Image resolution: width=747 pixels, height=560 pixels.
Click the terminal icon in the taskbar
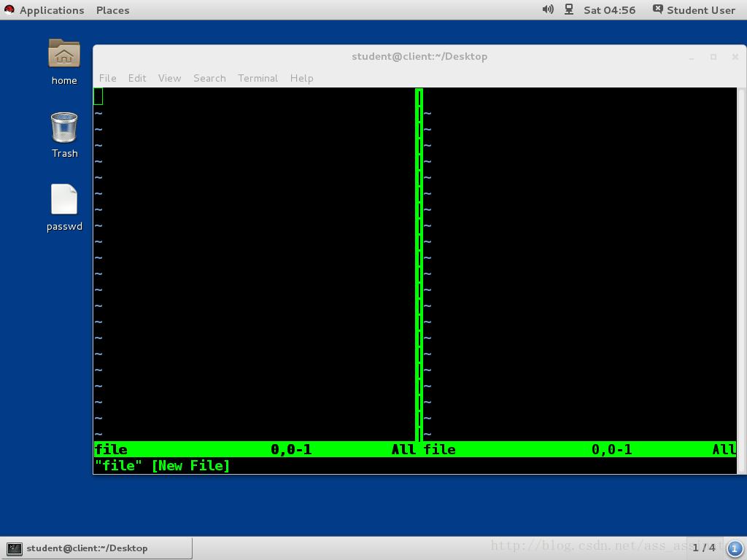[x=15, y=548]
